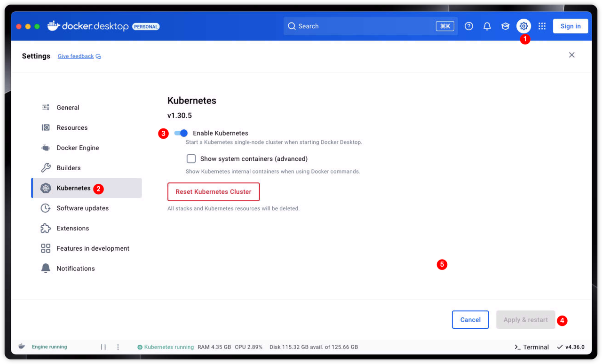602x364 pixels.
Task: Open the notifications bell in header
Action: coord(487,26)
